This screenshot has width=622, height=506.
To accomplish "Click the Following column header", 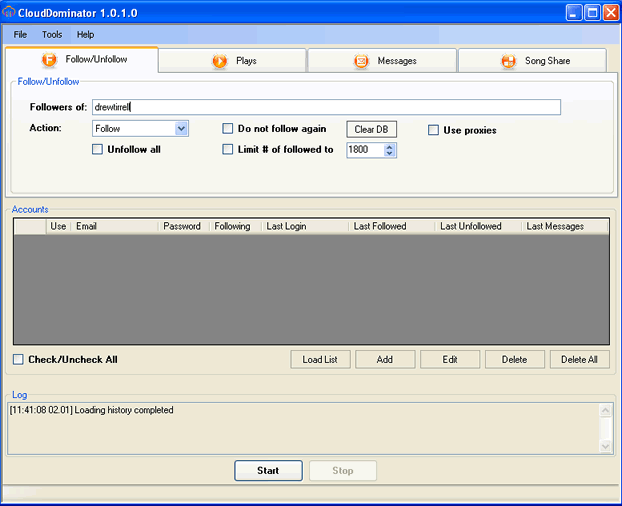I will click(x=236, y=226).
